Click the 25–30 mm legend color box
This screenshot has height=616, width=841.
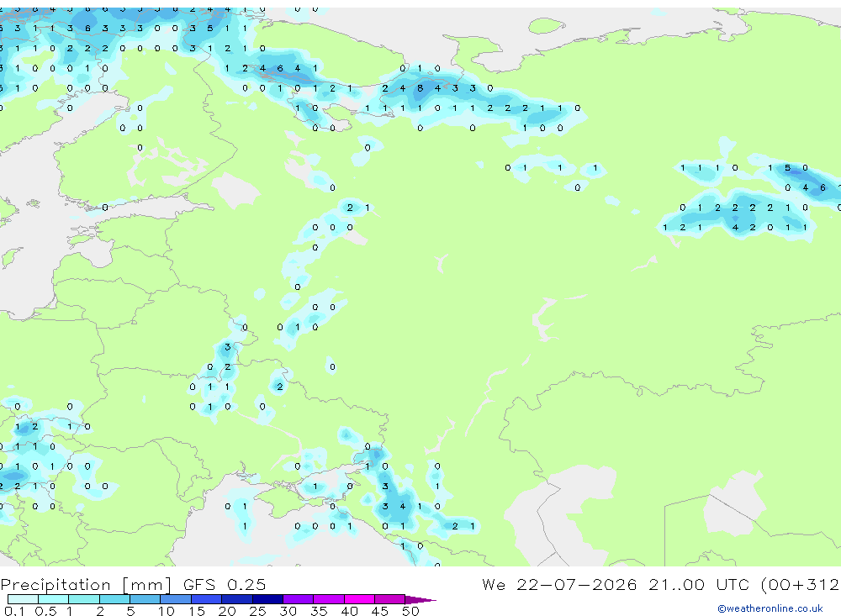[x=267, y=599]
